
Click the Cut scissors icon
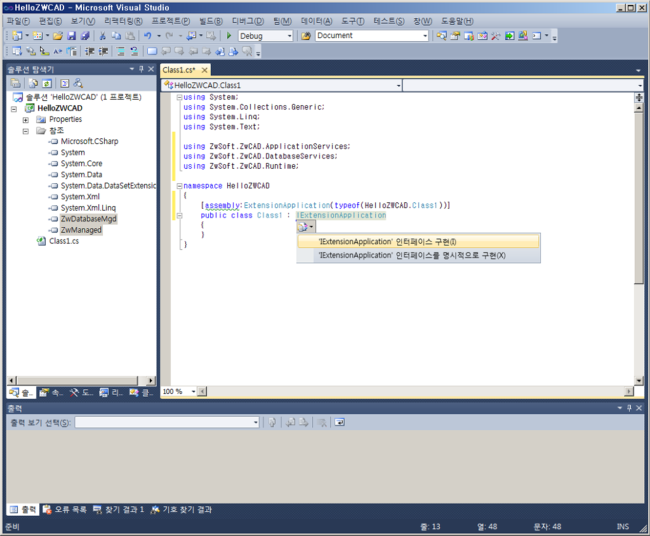point(102,36)
